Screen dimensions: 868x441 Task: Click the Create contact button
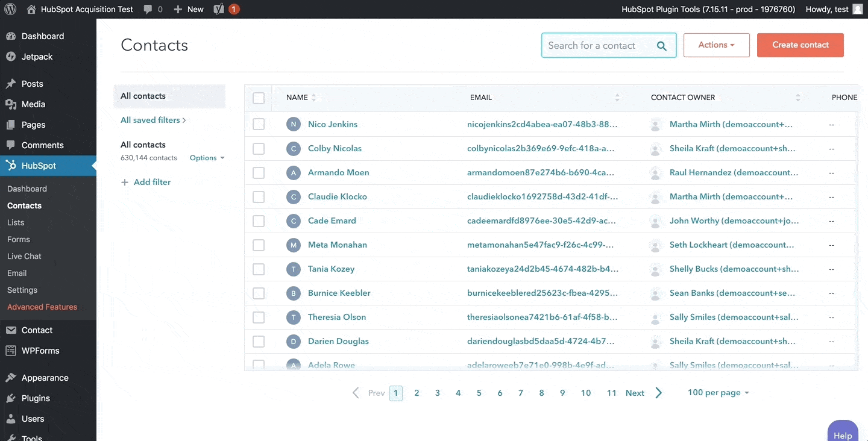tap(800, 45)
